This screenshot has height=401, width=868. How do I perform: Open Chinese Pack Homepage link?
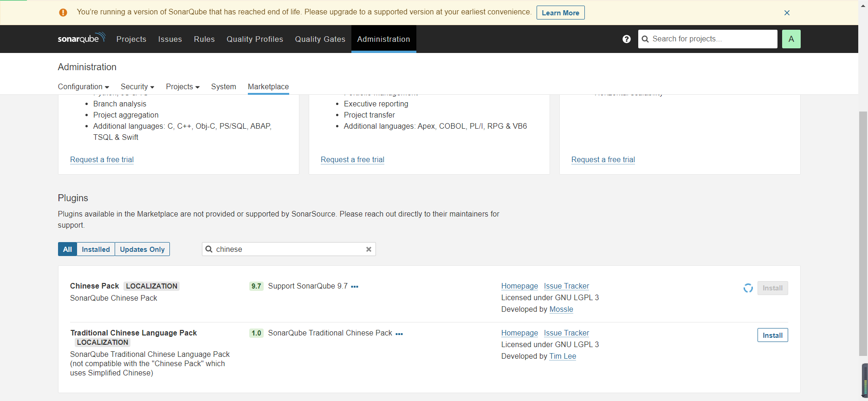[x=519, y=286]
